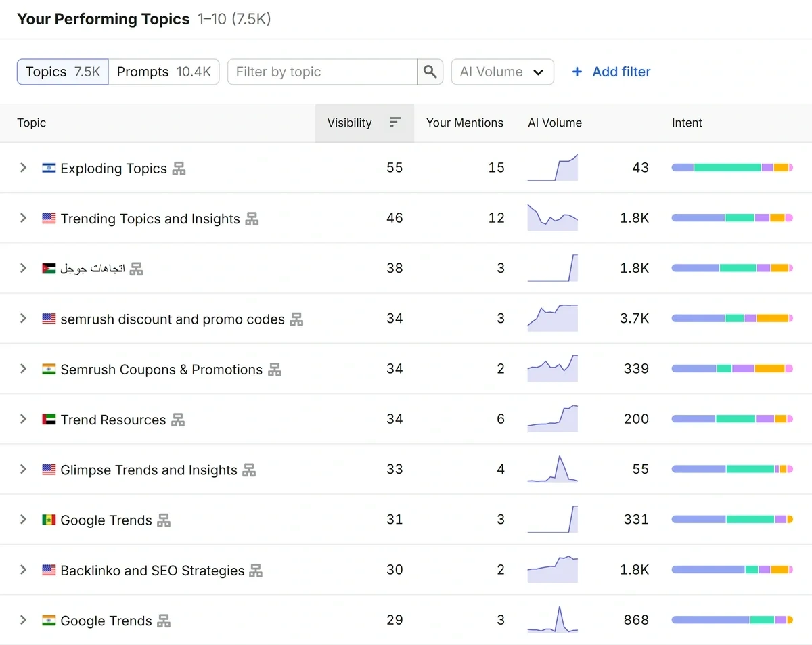The height and width of the screenshot is (645, 812).
Task: Click the Jordan flag on اتجاهات جوجل row
Action: (49, 269)
